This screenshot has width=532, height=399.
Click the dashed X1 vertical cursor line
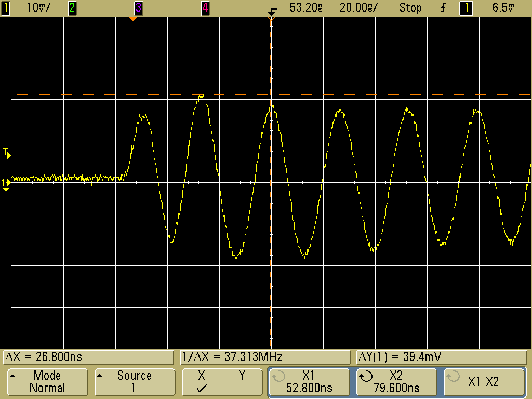tap(271, 183)
